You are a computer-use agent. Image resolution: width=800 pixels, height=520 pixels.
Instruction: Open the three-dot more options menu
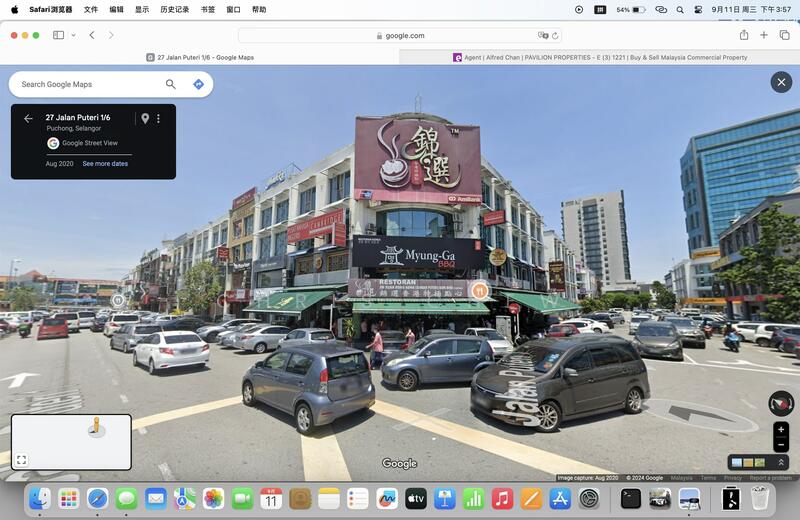[x=159, y=118]
